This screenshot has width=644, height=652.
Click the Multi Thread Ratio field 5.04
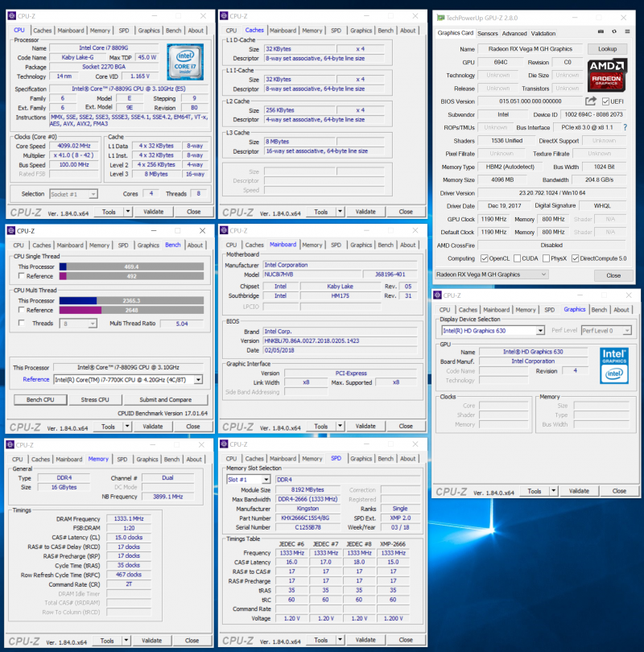click(x=182, y=324)
